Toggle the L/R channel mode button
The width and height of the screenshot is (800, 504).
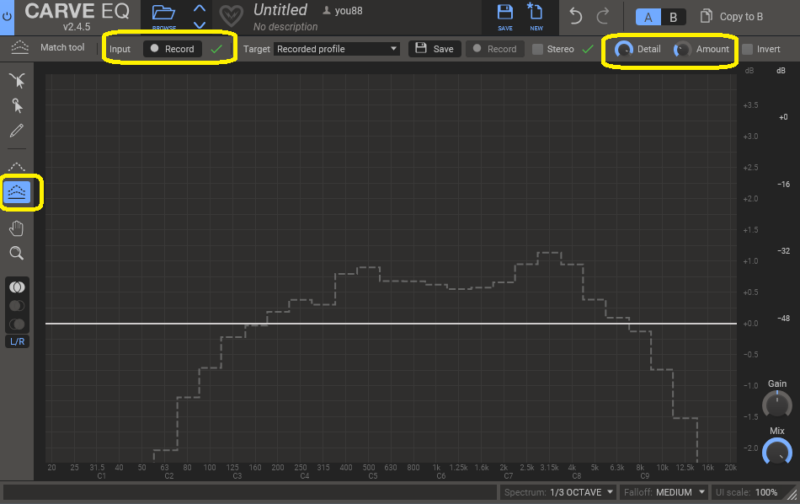(x=17, y=342)
